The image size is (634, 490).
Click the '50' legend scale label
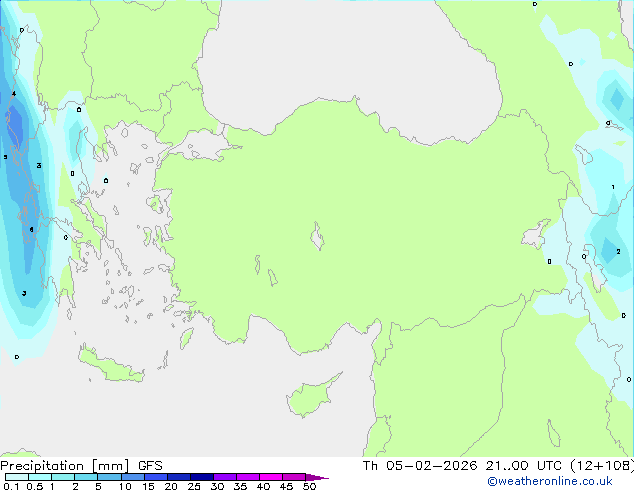(x=309, y=486)
